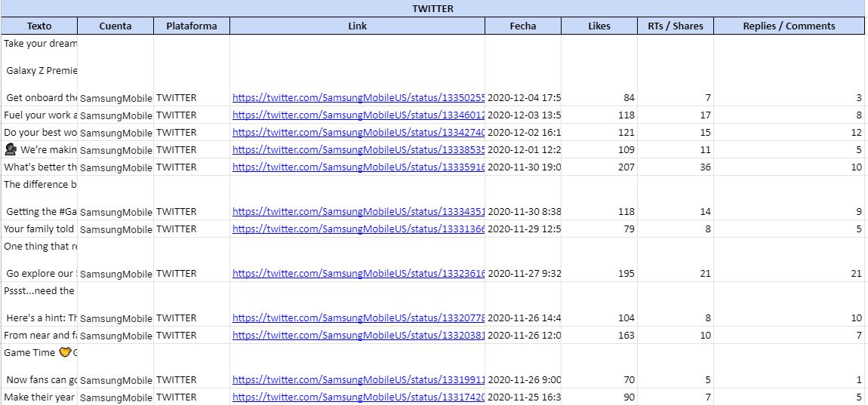Click the RTs cell with value 36
The width and height of the screenshot is (868, 405).
click(x=676, y=167)
